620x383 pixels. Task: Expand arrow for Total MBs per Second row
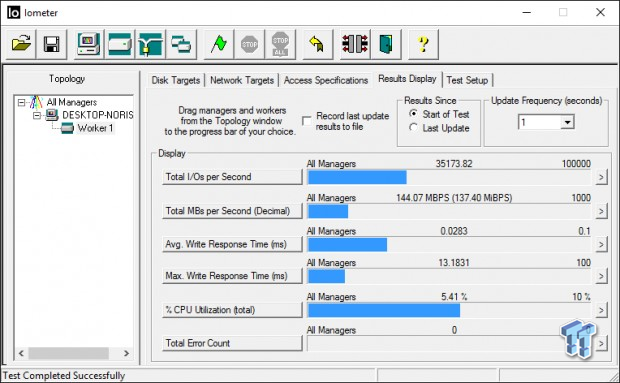point(601,211)
